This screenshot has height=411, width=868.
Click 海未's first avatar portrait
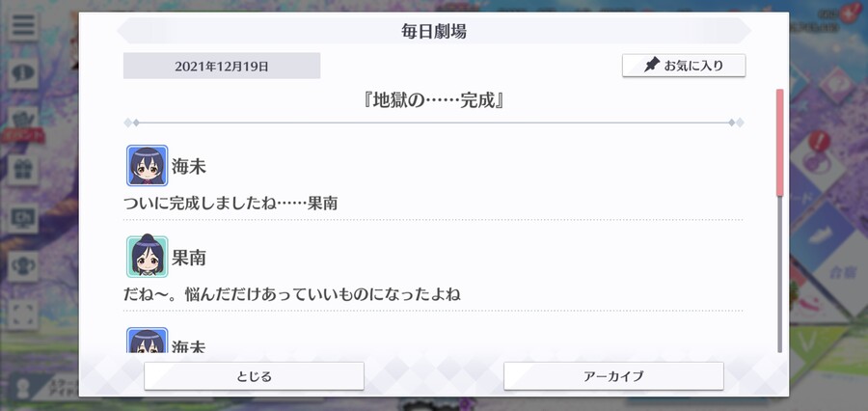(x=147, y=165)
